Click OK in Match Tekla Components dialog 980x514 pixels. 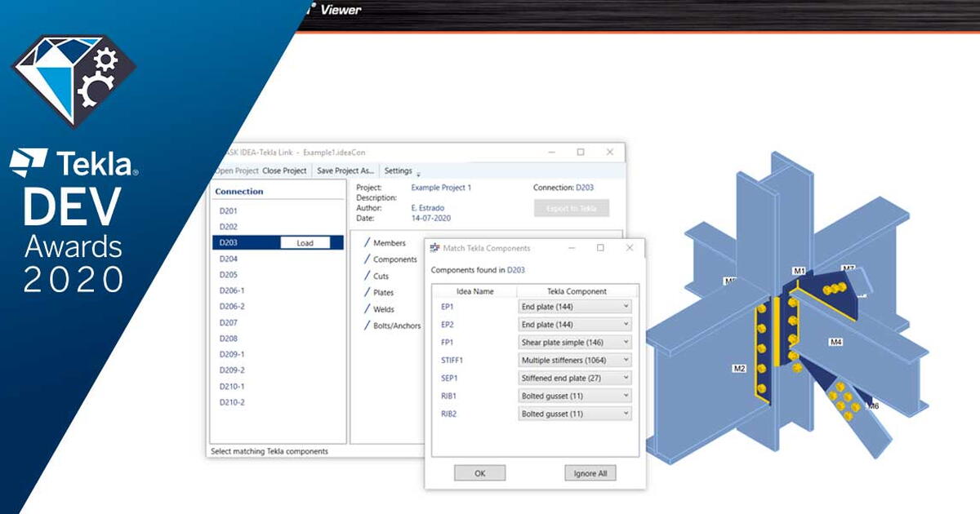(x=479, y=472)
